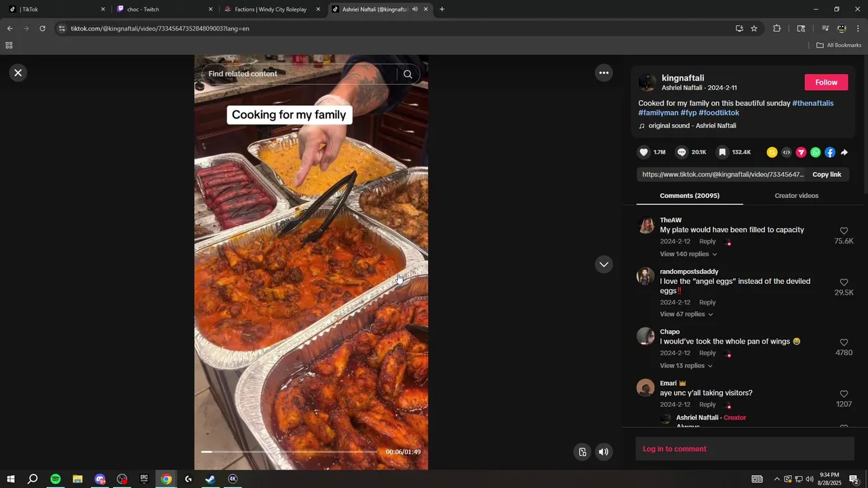Open Epic Games Launcher from taskbar
The image size is (868, 488).
[144, 479]
